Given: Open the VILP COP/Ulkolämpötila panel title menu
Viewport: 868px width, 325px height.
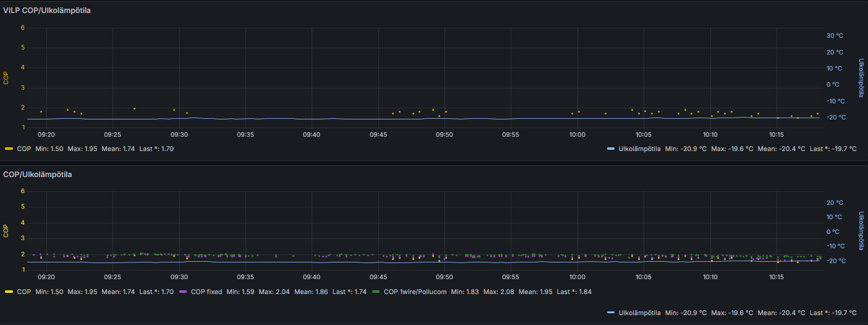Looking at the screenshot, I should tap(47, 10).
